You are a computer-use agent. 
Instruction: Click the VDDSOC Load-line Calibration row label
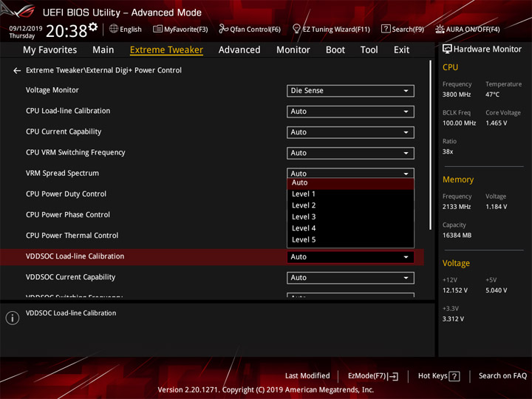point(75,256)
